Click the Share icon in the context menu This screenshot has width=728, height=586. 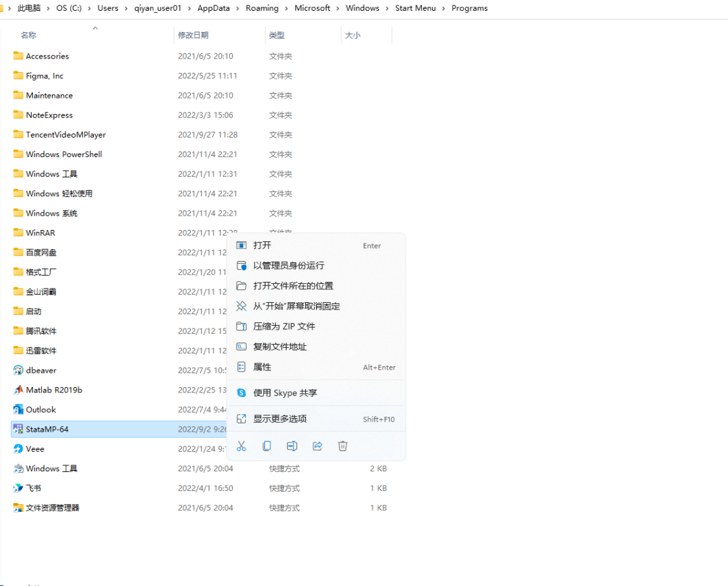(317, 446)
